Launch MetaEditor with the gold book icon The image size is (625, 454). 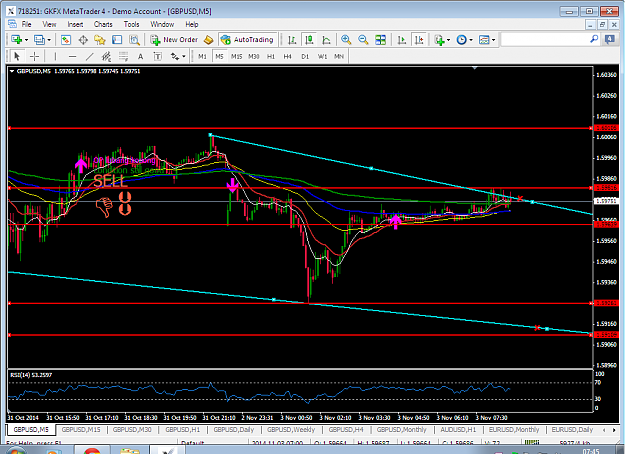pyautogui.click(x=208, y=40)
